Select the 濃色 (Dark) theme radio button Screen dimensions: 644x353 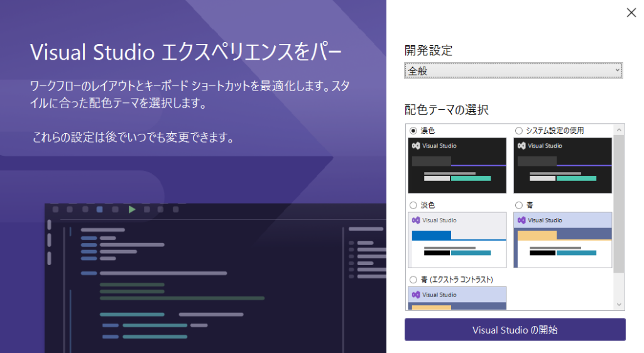413,131
